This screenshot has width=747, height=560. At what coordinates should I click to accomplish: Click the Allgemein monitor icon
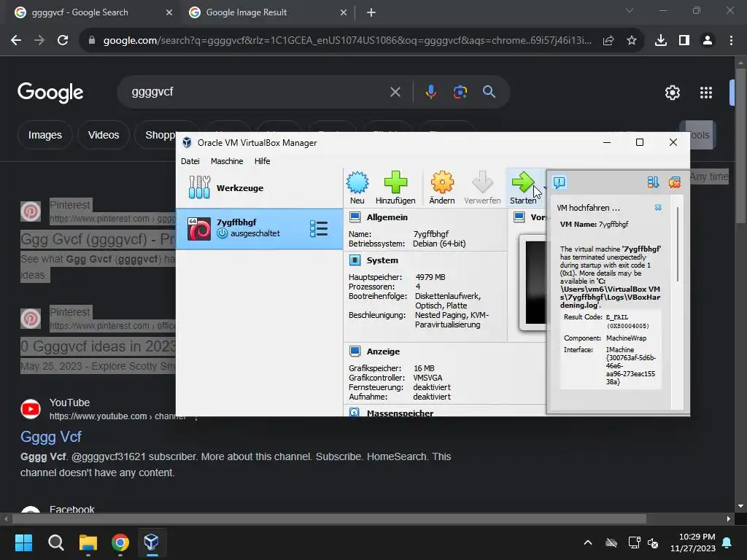(x=355, y=217)
